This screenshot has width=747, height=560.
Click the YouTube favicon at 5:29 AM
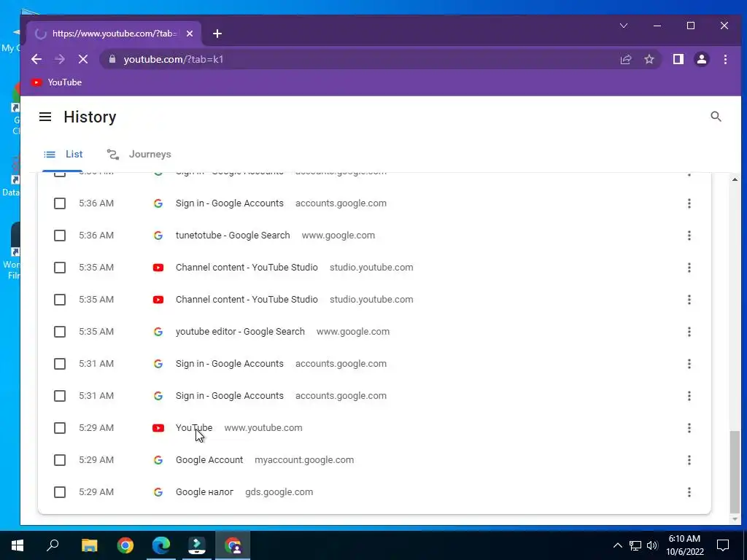point(158,428)
